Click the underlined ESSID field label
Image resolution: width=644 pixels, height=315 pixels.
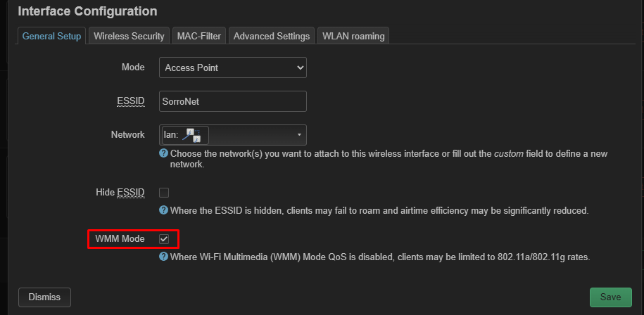[x=130, y=101]
